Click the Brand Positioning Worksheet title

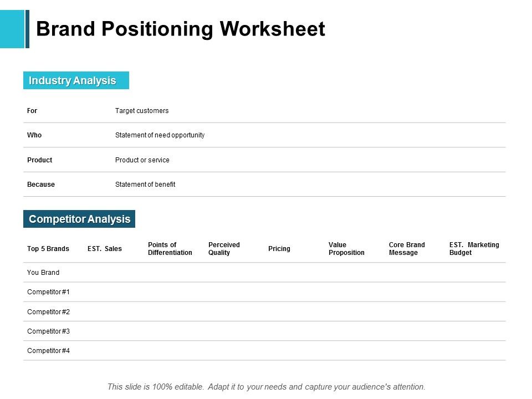point(181,29)
